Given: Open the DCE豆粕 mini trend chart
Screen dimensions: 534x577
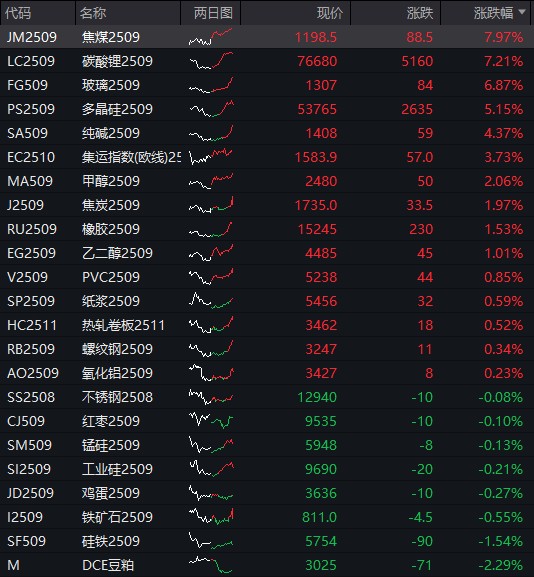Looking at the screenshot, I should pyautogui.click(x=211, y=565).
